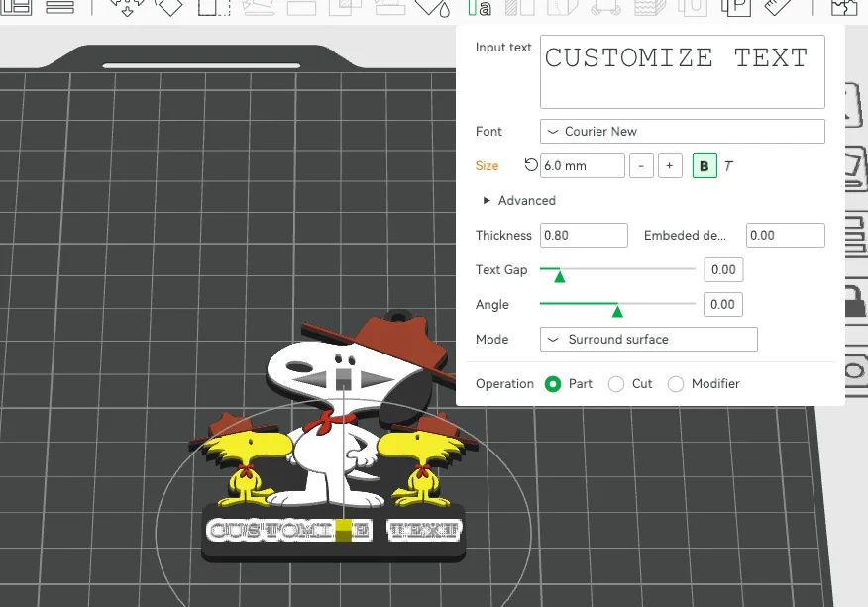The image size is (868, 607).
Task: Toggle Bold text style
Action: coord(705,166)
